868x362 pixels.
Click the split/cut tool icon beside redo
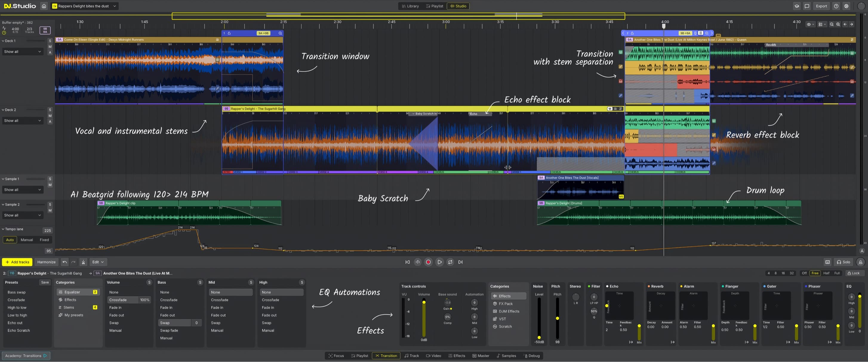point(83,262)
